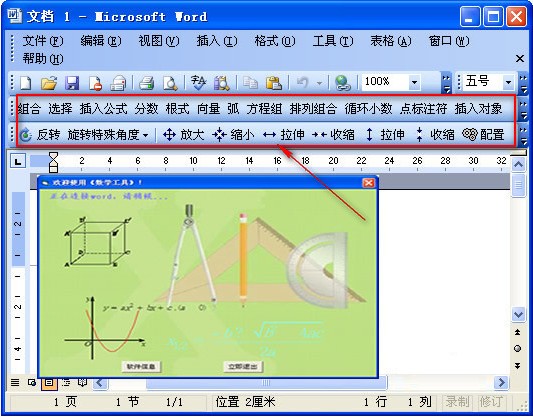Open the 格式(O) menu
Viewport: 533px width, 417px height.
coord(275,41)
